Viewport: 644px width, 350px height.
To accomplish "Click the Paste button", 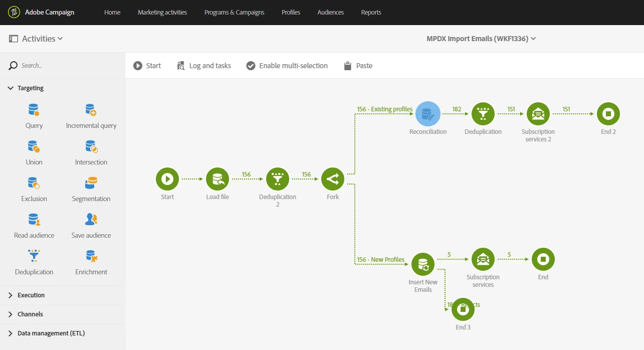I will tap(358, 66).
